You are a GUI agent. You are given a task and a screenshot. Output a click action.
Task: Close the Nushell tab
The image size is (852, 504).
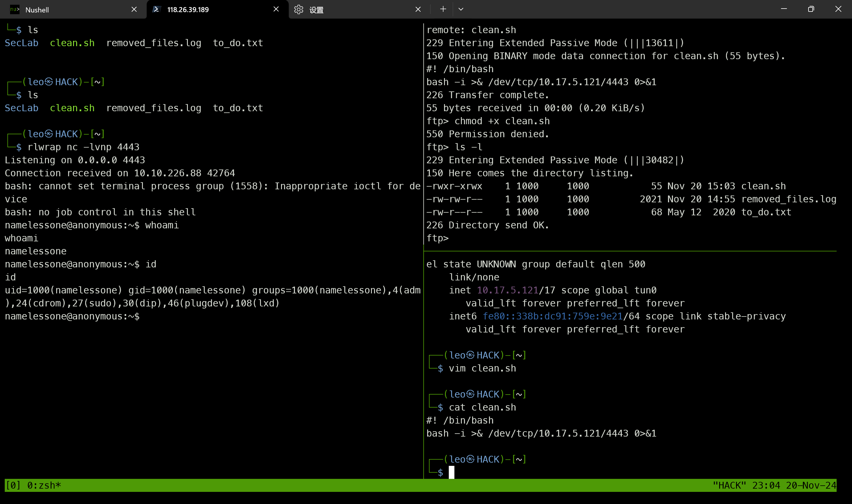134,9
